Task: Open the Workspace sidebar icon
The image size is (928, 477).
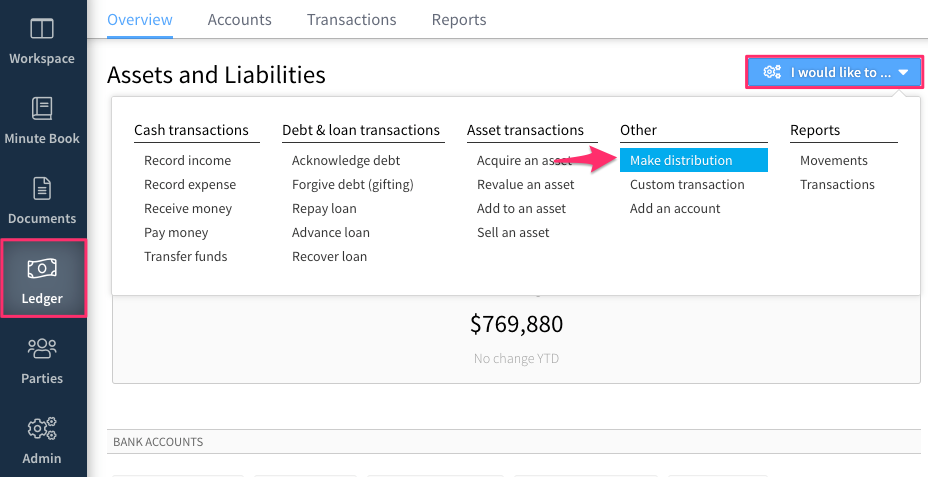Action: pyautogui.click(x=41, y=28)
